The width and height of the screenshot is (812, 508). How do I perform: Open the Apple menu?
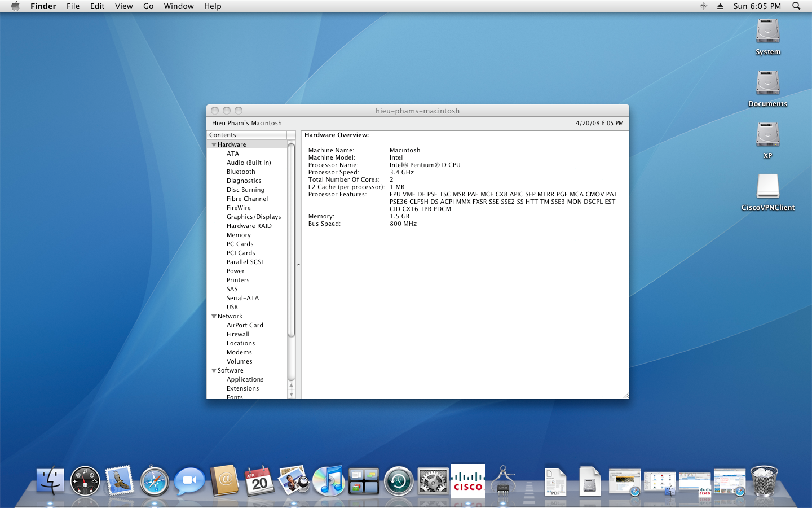pyautogui.click(x=15, y=6)
